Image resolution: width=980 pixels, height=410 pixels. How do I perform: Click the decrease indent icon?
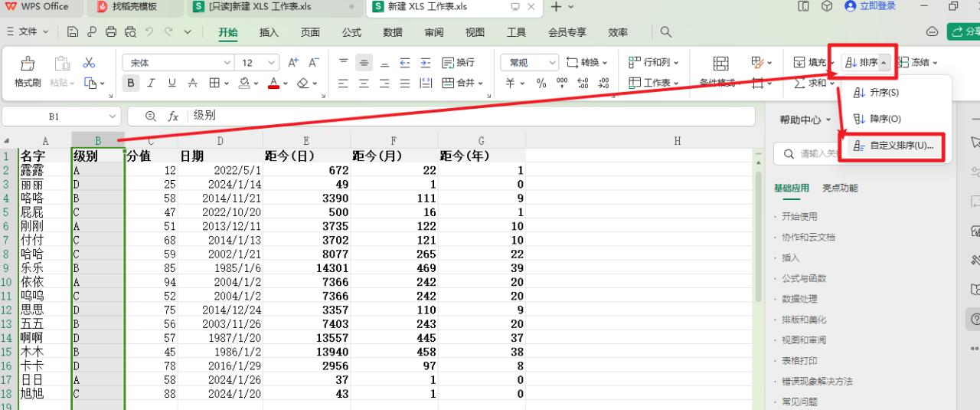click(x=405, y=63)
